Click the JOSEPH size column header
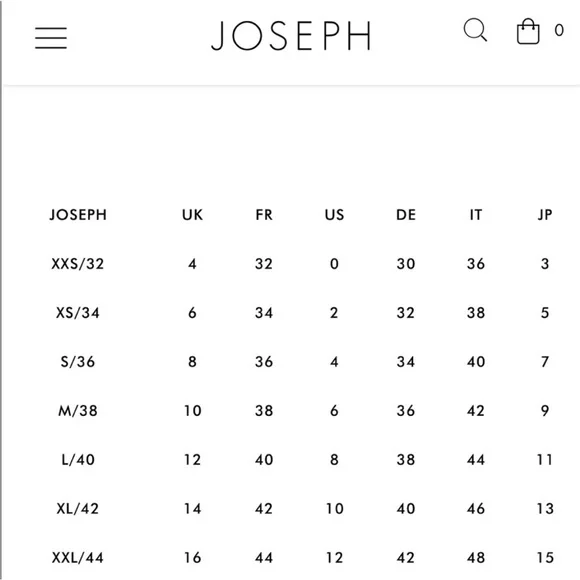The width and height of the screenshot is (580, 580). click(x=78, y=215)
